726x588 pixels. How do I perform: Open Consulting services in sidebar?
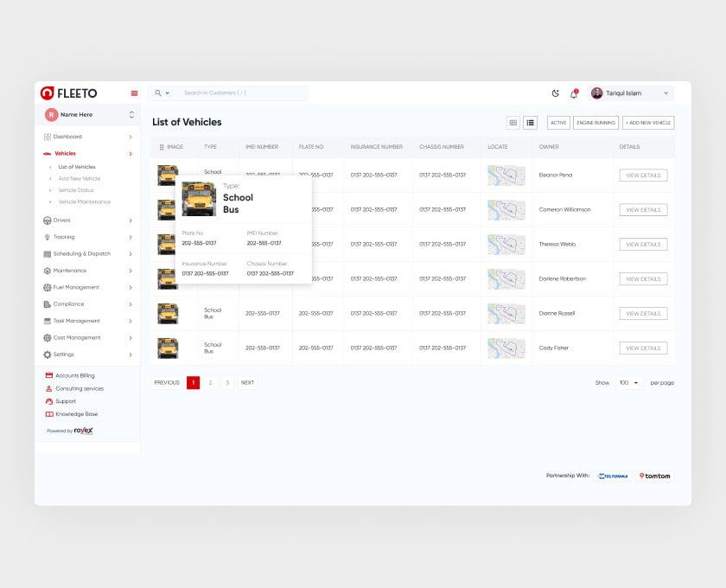pyautogui.click(x=79, y=388)
